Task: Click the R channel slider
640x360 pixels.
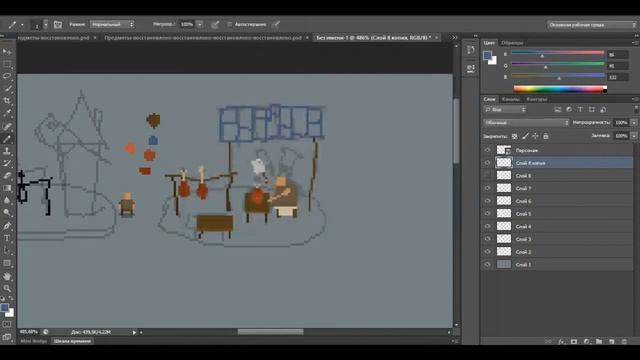Action: [558, 53]
